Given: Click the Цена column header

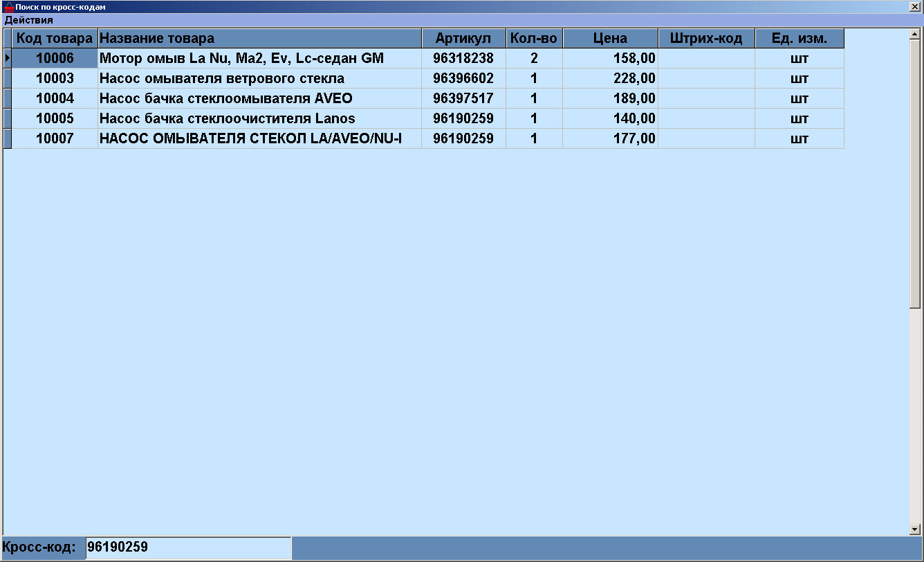Looking at the screenshot, I should (x=610, y=39).
